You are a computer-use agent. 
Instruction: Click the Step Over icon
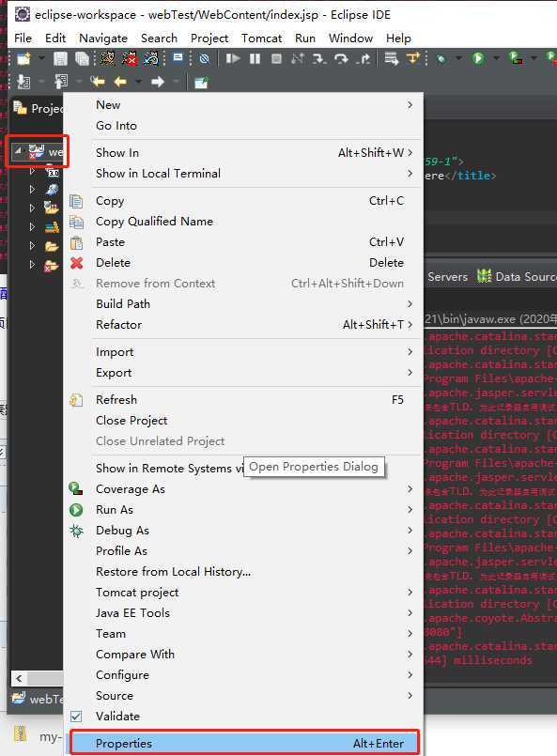pyautogui.click(x=341, y=59)
